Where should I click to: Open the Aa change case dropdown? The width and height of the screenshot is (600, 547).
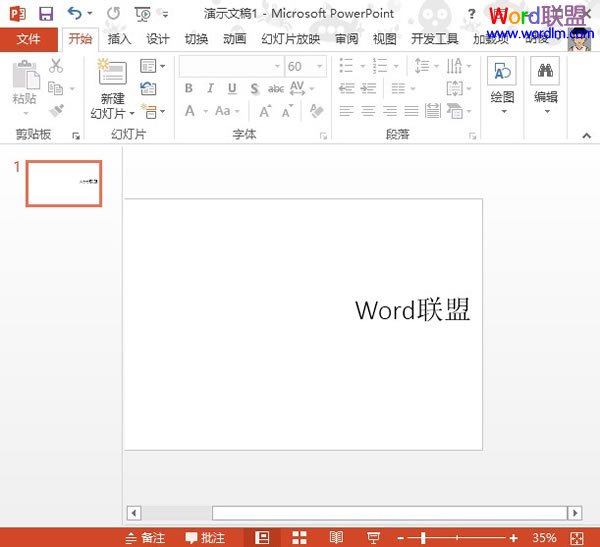pyautogui.click(x=227, y=111)
